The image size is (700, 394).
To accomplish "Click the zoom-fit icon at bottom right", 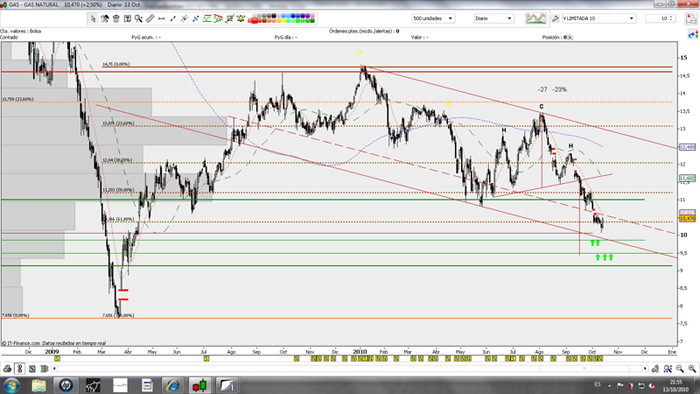I will [x=668, y=369].
